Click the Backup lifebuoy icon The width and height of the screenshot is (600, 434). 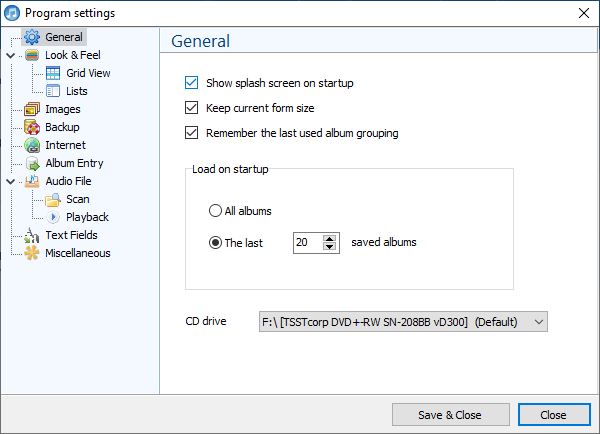click(x=32, y=127)
